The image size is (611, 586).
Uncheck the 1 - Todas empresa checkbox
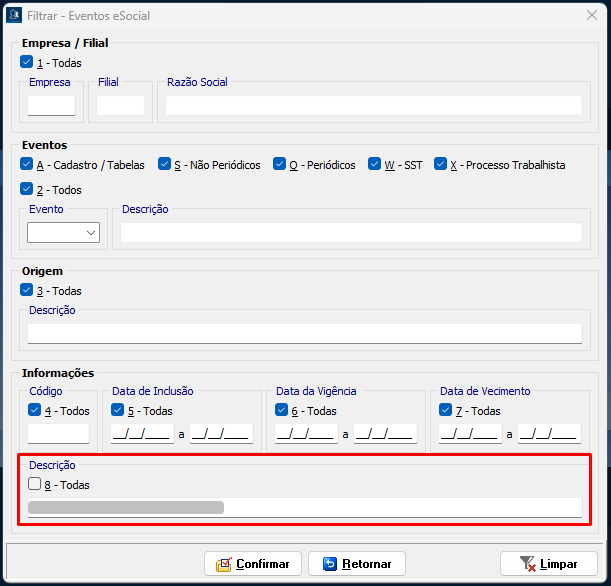coord(27,62)
